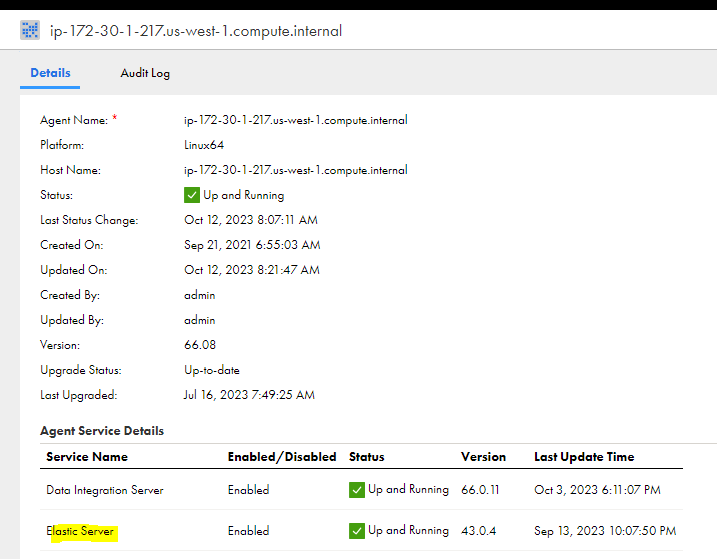Click the Last Update Time column header
The image size is (717, 559).
584,457
